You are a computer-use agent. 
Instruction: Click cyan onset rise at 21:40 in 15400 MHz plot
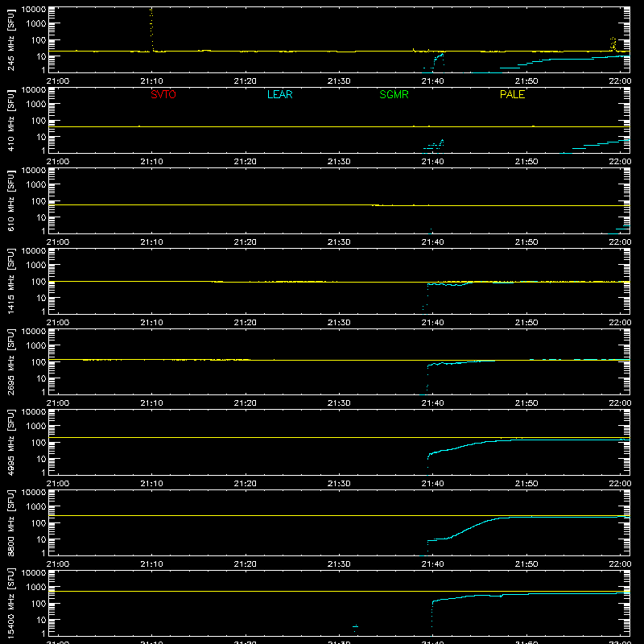pos(432,616)
